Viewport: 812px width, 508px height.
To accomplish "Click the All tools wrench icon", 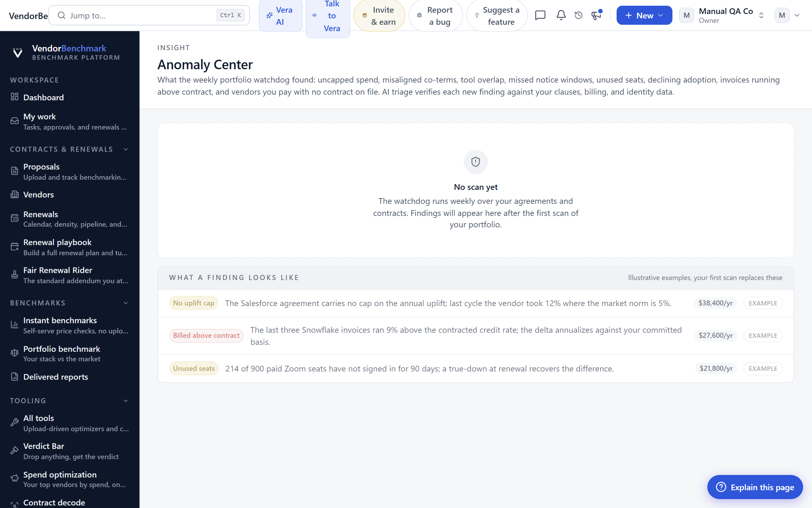I will 14,423.
